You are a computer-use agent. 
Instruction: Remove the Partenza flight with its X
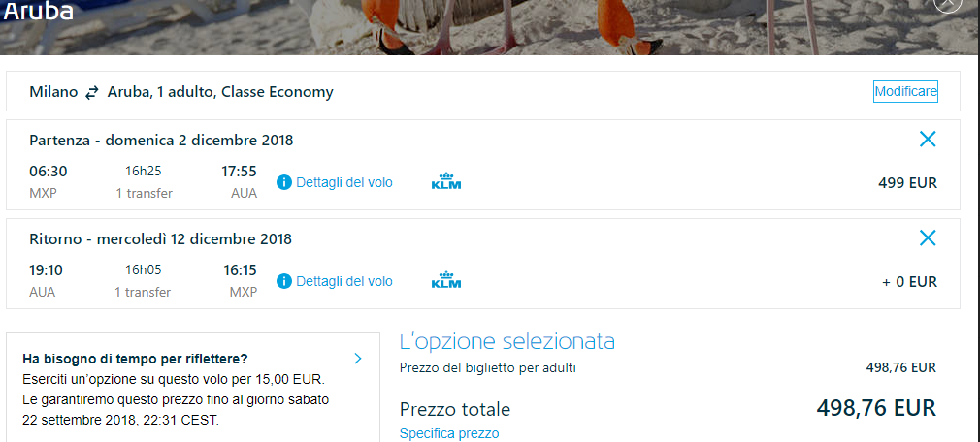[928, 140]
